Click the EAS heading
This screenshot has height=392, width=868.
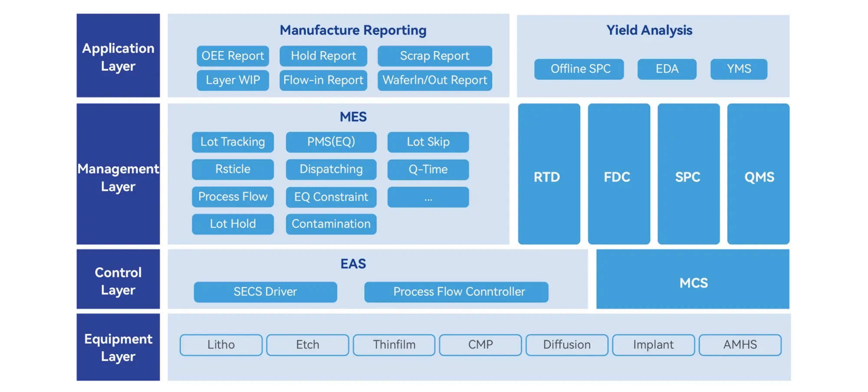[x=353, y=264]
